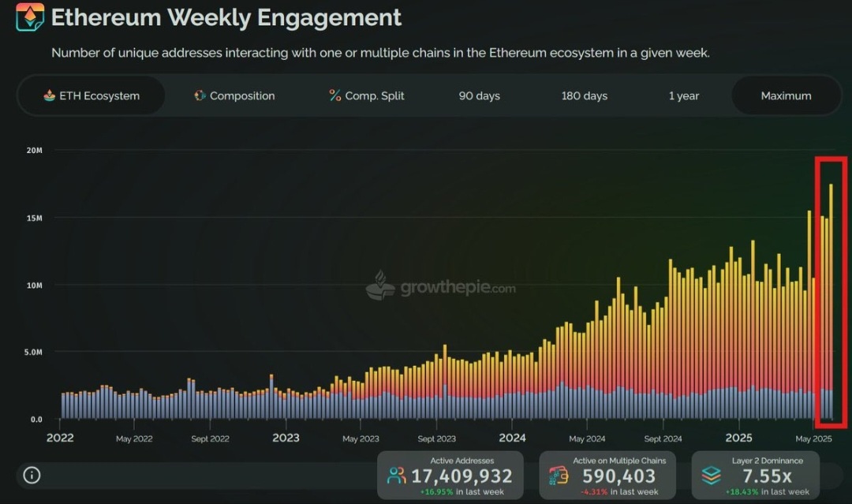Click the 2025 x-axis label
Screen dimensions: 852x504
(x=739, y=438)
